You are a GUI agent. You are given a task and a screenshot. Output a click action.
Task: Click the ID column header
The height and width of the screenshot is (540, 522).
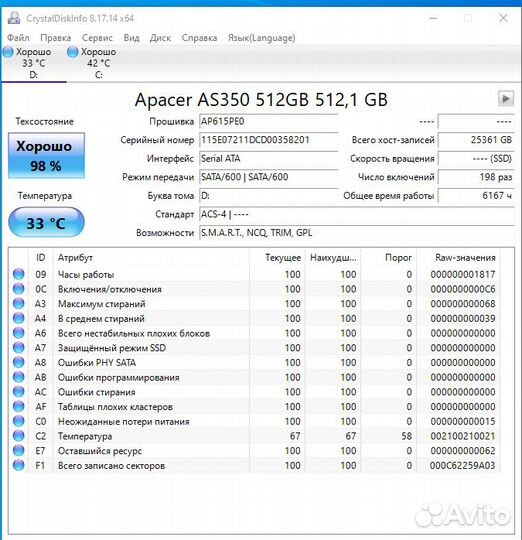coord(41,258)
